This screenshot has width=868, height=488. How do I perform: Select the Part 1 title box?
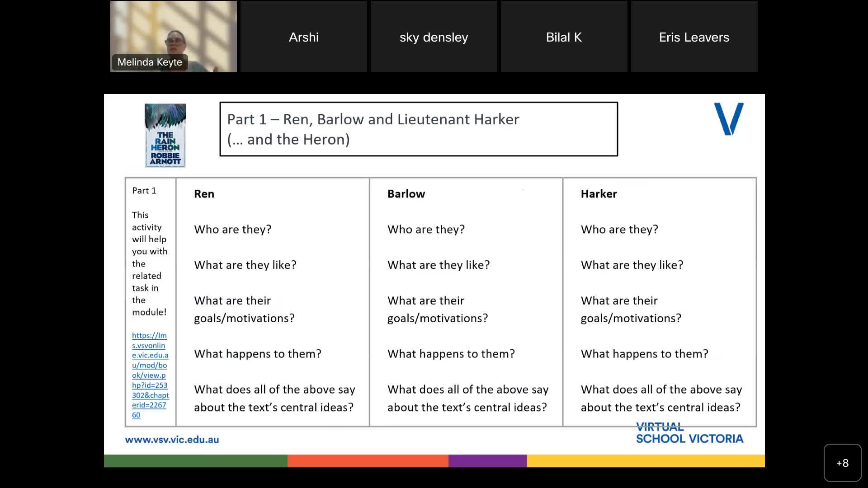tap(419, 129)
